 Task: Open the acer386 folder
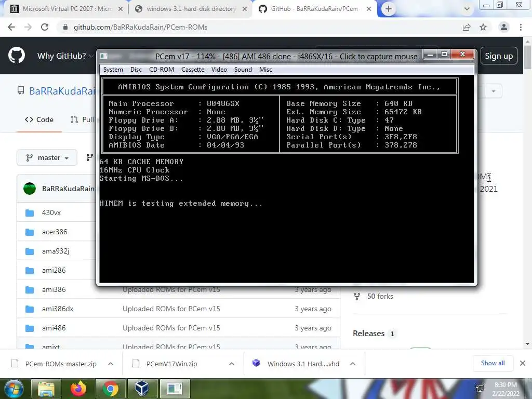coord(55,232)
